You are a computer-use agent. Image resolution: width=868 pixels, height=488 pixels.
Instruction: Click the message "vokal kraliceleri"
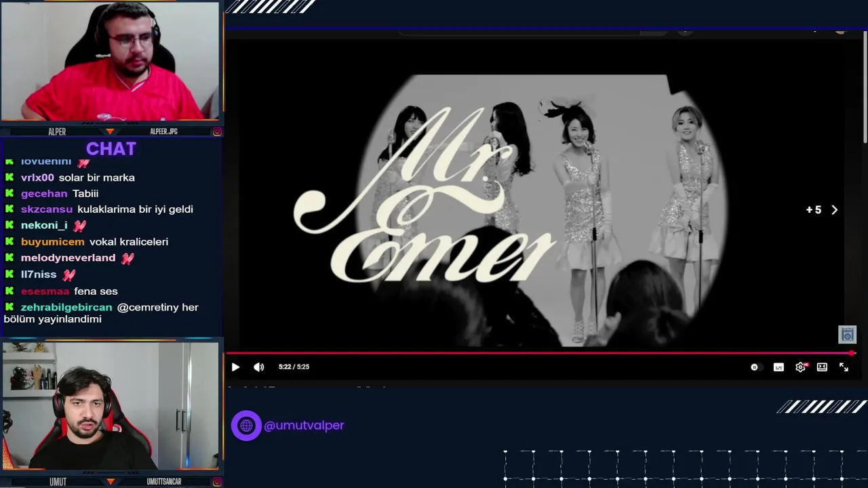tap(129, 242)
